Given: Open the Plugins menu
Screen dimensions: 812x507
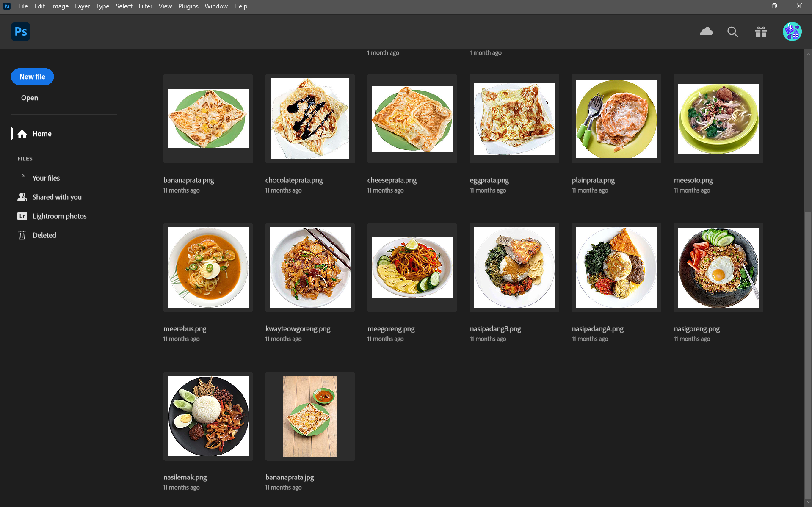Looking at the screenshot, I should pos(188,6).
